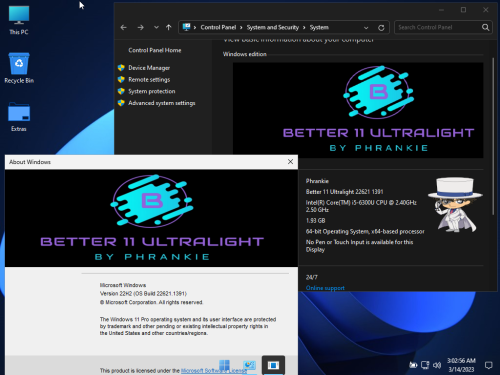Click Better 11 Ultralight 22621 1391 text
The height and width of the screenshot is (375, 500).
point(344,192)
